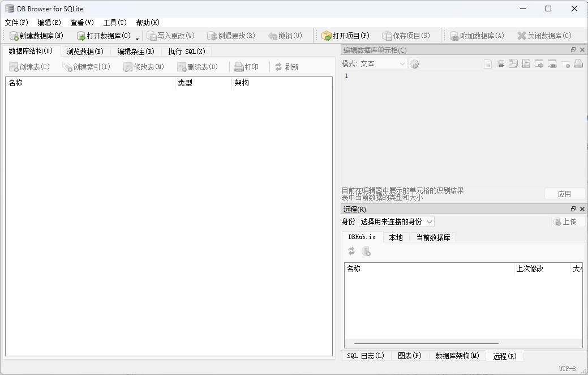This screenshot has height=375, width=588.
Task: Click the clipboard paste icon in cell editor
Action: point(526,64)
